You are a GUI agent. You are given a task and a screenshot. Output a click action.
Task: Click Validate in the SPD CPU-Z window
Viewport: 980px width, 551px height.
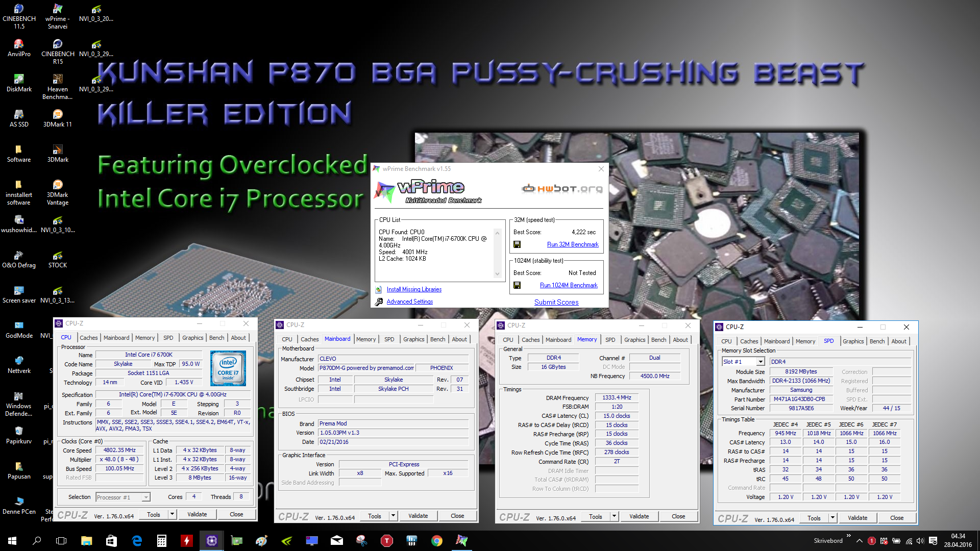tap(857, 518)
